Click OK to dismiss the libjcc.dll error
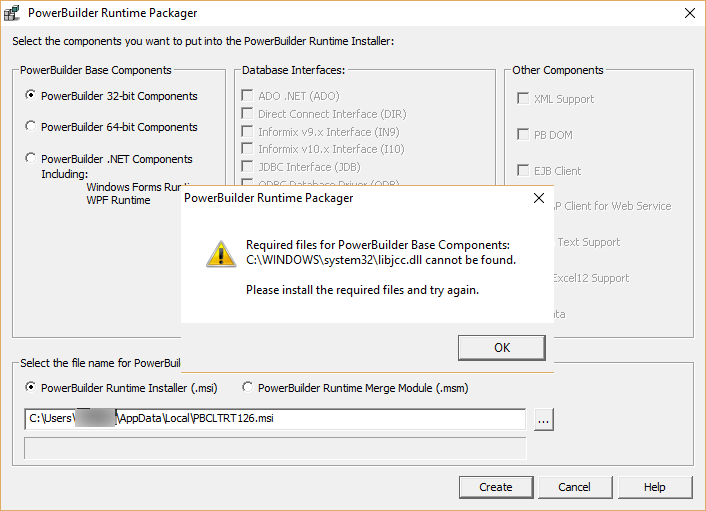 pos(502,348)
